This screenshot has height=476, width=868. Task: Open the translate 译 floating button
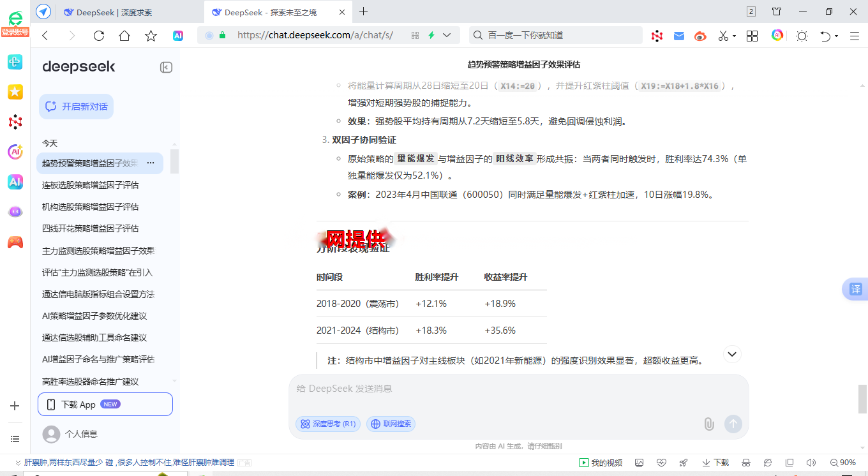click(x=855, y=289)
